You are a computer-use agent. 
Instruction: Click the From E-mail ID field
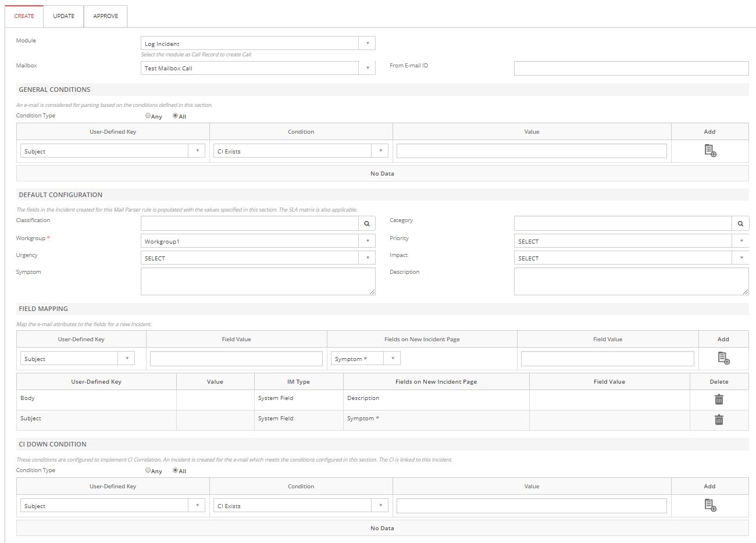pyautogui.click(x=631, y=69)
